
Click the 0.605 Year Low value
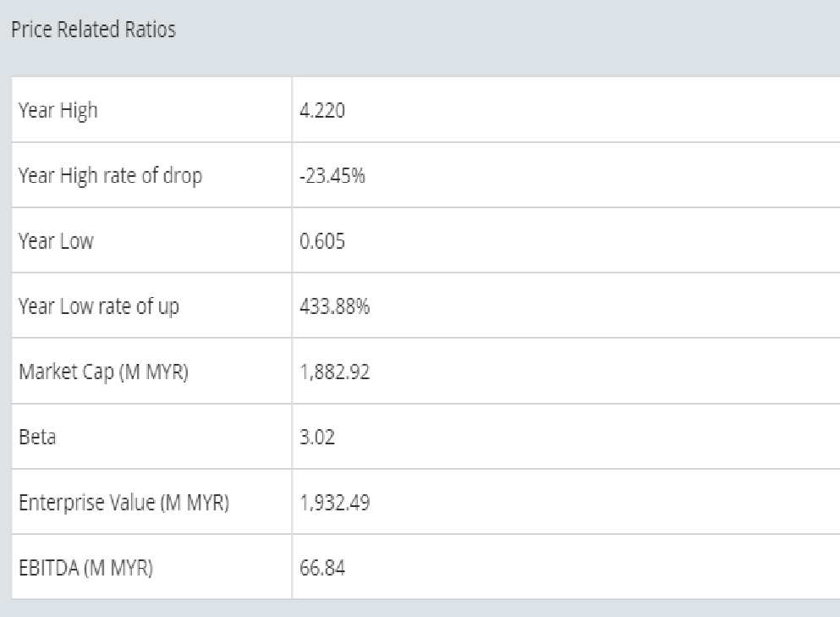(322, 241)
